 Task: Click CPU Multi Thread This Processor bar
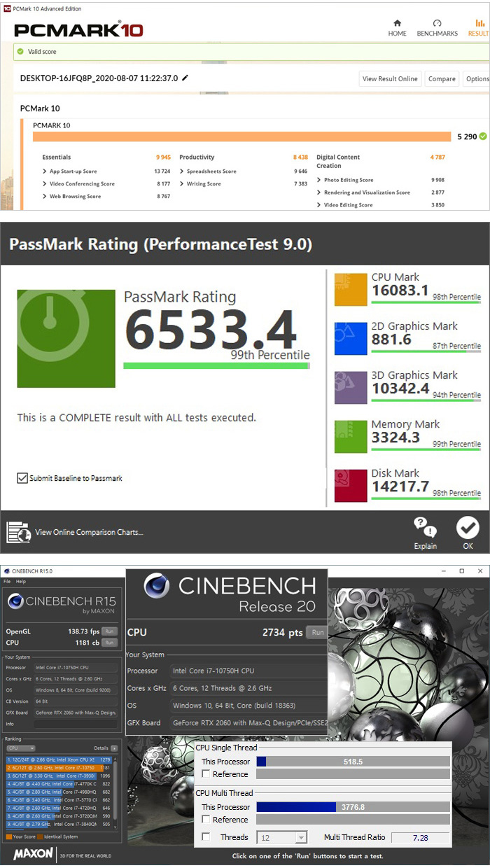pyautogui.click(x=353, y=807)
